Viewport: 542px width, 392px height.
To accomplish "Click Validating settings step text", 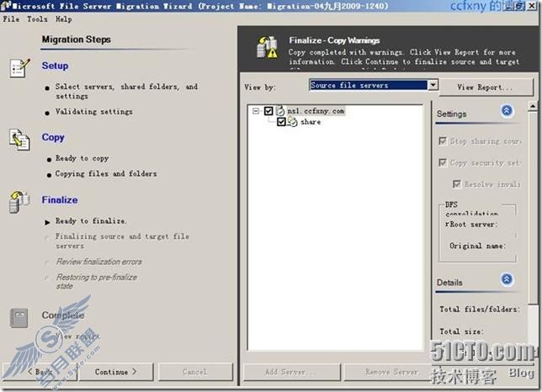I will (94, 112).
